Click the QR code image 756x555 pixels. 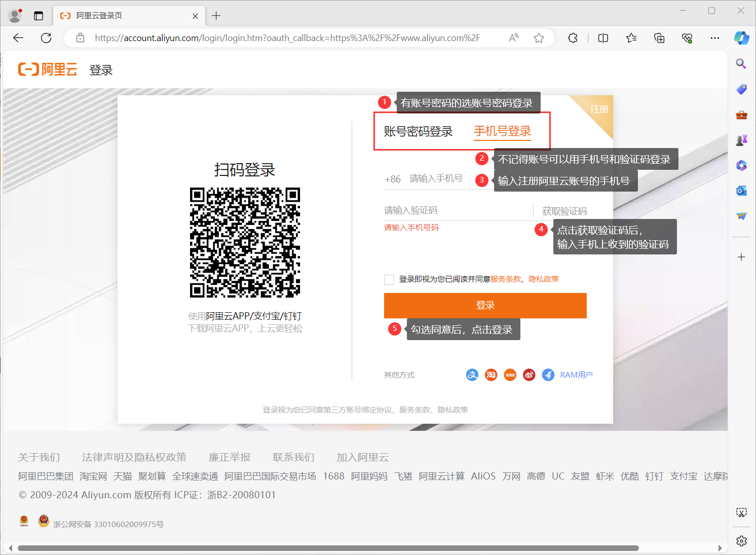(x=245, y=242)
